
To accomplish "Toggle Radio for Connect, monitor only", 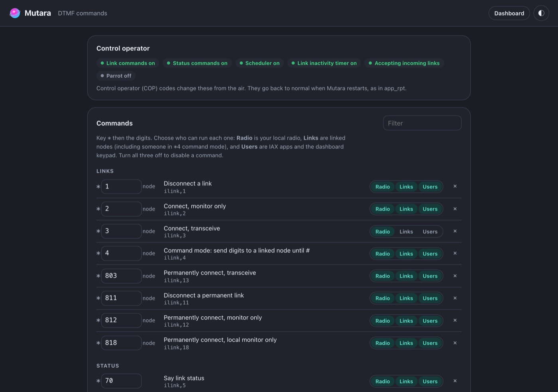I will 383,209.
